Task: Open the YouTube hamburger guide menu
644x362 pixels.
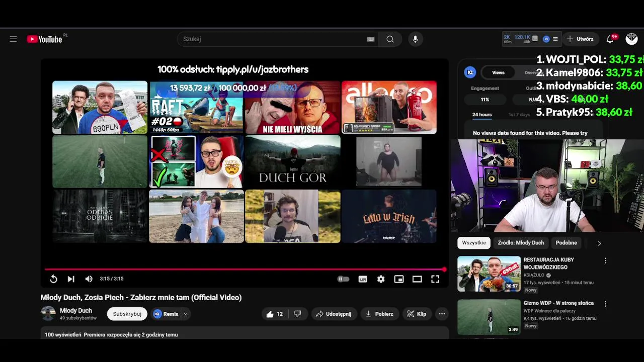Action: pos(14,39)
